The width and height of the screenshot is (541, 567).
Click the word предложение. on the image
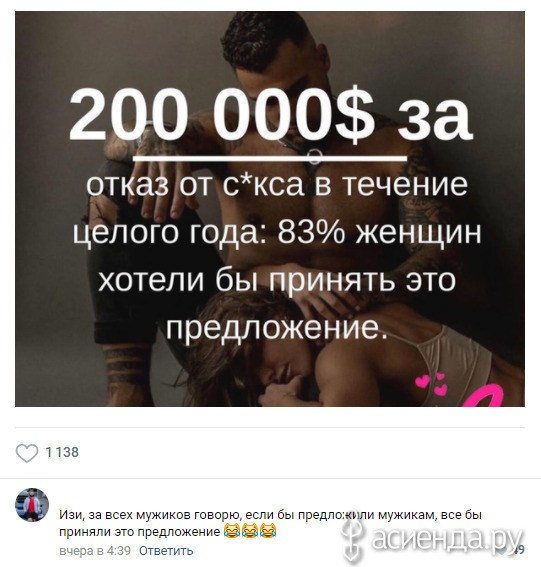coord(277,329)
